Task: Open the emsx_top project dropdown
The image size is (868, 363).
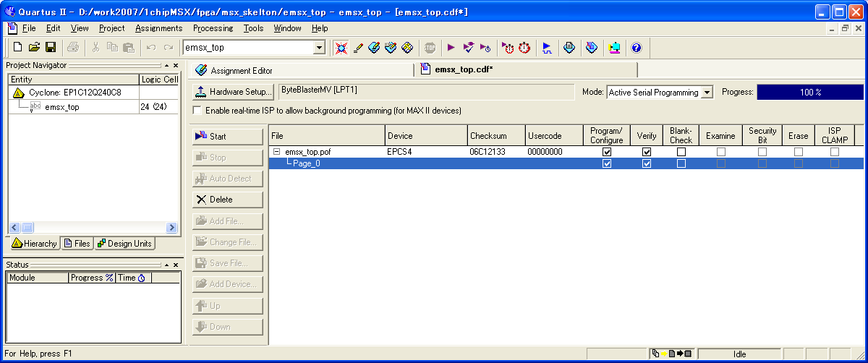Action: click(x=319, y=48)
